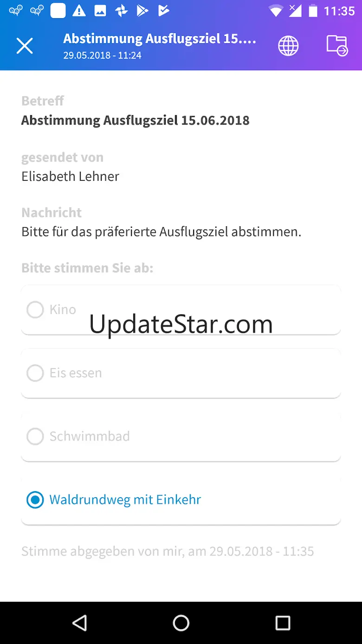Tap Android back navigation triangle
Screen dimensions: 362x644
click(80, 623)
